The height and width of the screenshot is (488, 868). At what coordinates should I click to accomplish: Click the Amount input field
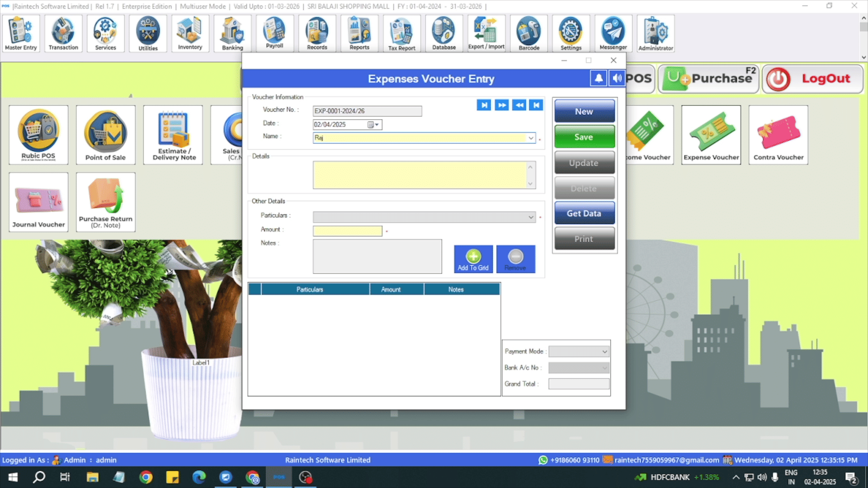point(347,231)
